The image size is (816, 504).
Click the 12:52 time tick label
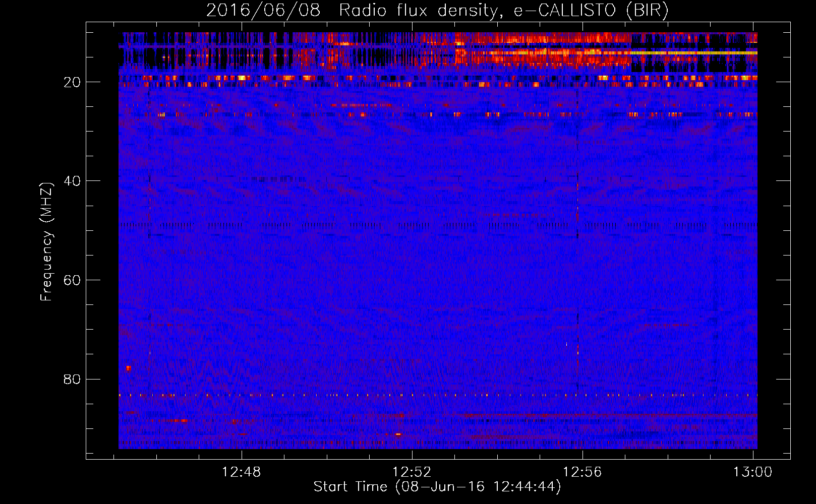412,472
